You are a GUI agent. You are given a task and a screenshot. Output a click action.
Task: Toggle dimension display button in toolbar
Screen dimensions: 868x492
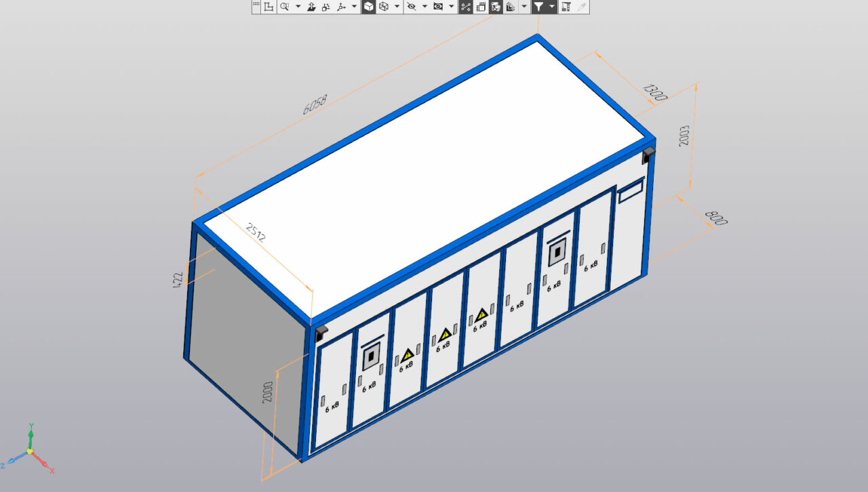coord(466,7)
